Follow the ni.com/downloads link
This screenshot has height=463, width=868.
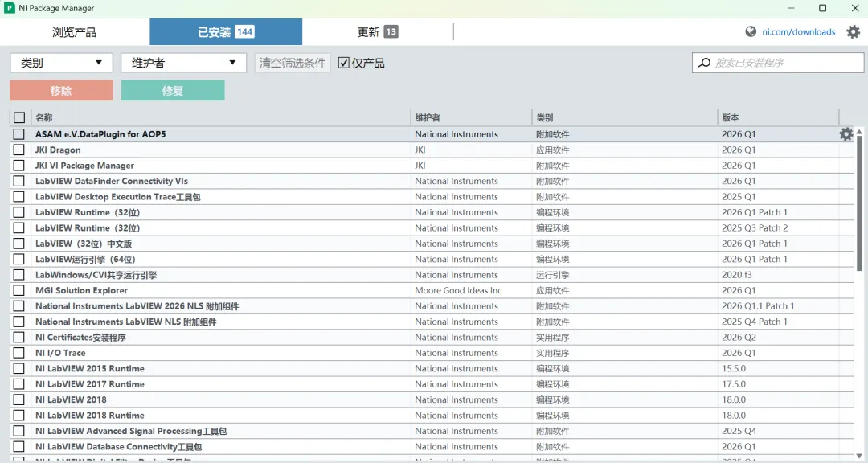pos(798,31)
